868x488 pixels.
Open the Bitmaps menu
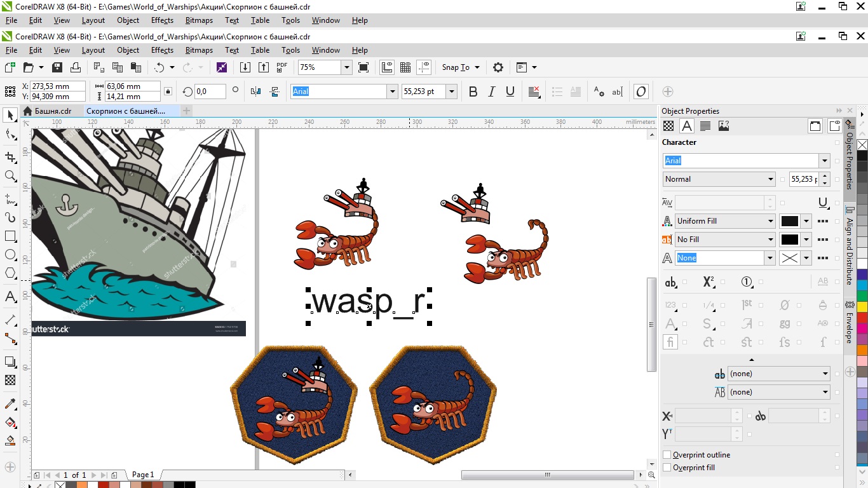point(199,50)
